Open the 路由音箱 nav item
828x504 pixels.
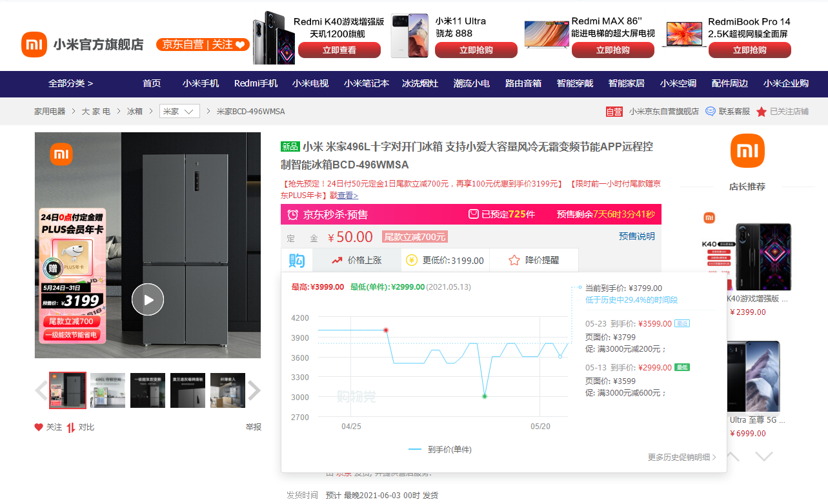click(x=523, y=84)
